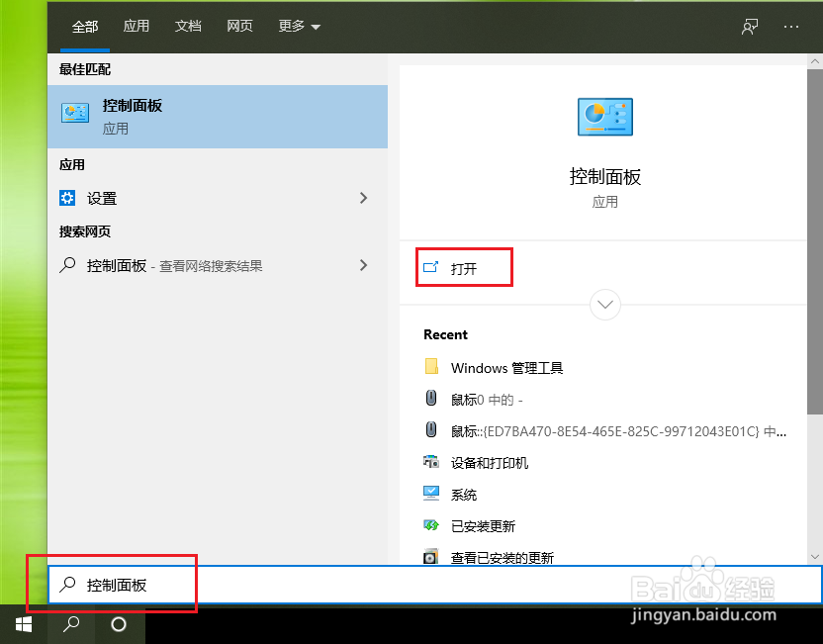Viewport: 823px width, 644px height.
Task: Click the taskbar search magnifier icon
Action: point(71,624)
